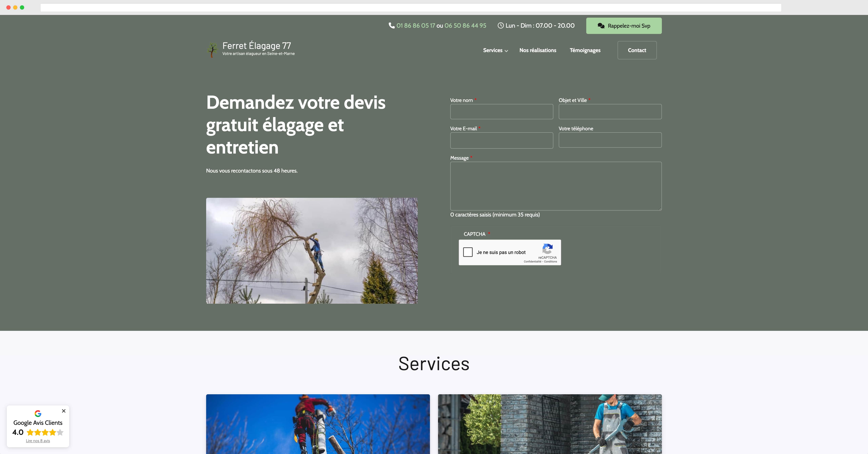The width and height of the screenshot is (868, 454).
Task: Click the Contact button
Action: pyautogui.click(x=637, y=50)
